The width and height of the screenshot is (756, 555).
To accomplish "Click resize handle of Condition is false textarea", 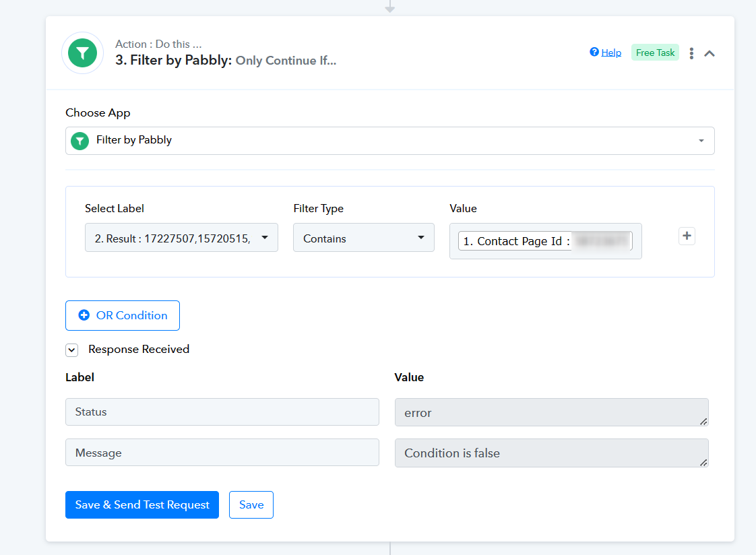I will [x=703, y=463].
